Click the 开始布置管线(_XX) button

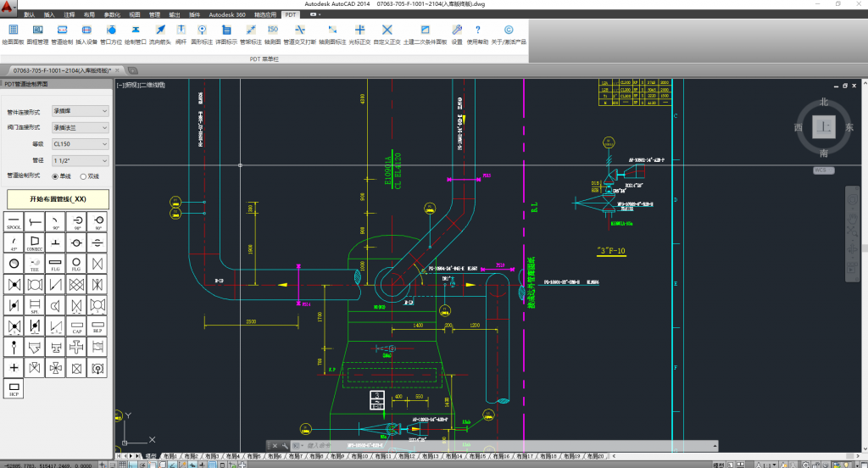click(x=58, y=198)
